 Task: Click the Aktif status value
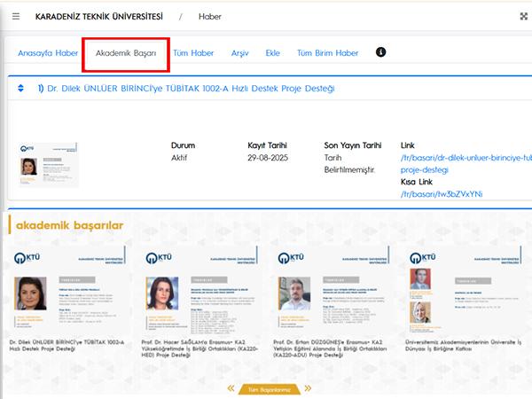pos(179,158)
